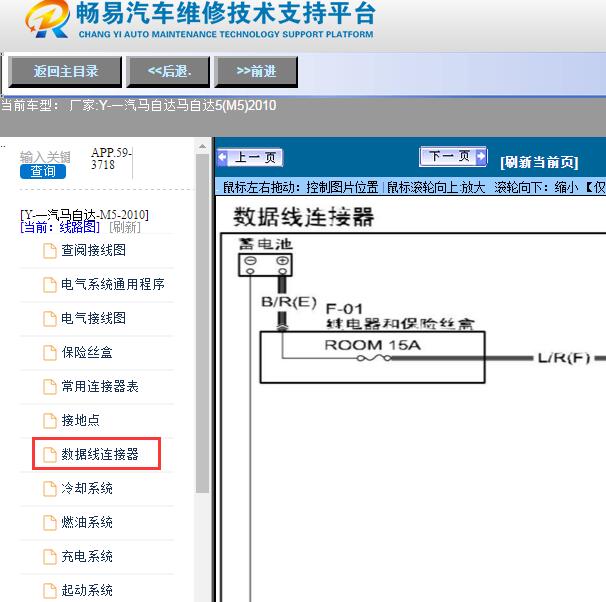Image resolution: width=606 pixels, height=602 pixels.
Task: Click the 当前车型 vehicle model bar text
Action: tap(139, 105)
